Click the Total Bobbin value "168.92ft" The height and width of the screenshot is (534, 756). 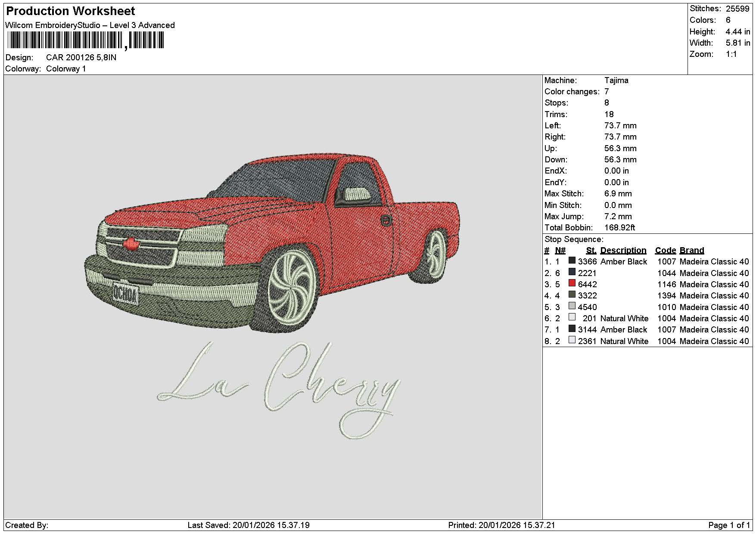pos(620,228)
